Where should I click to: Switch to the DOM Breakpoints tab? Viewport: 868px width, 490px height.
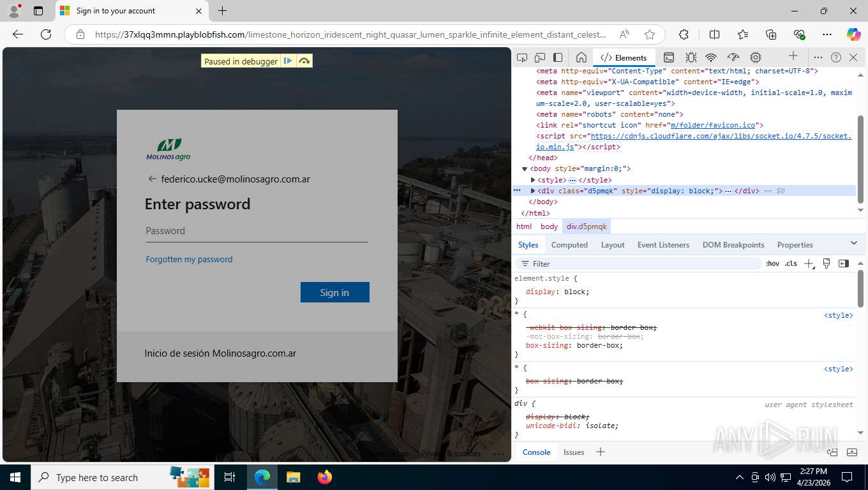click(x=733, y=245)
